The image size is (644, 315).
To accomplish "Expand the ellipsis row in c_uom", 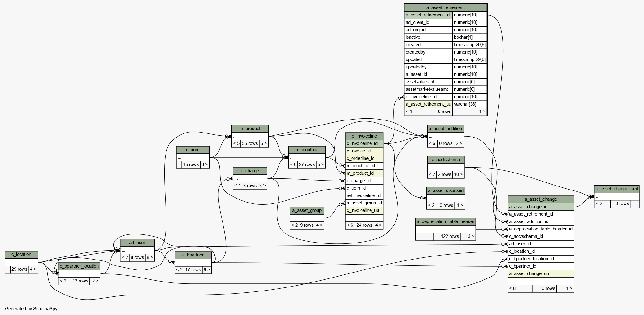I will (x=192, y=157).
